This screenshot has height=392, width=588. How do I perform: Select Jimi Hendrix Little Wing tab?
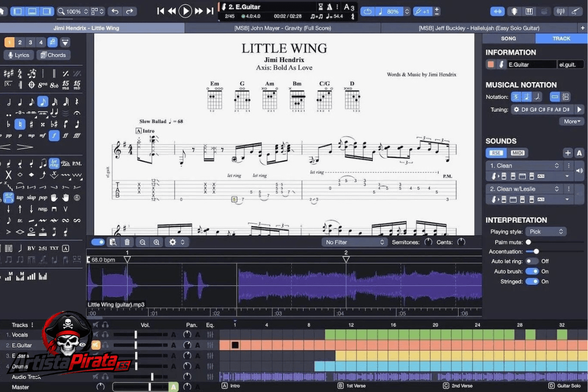(86, 28)
